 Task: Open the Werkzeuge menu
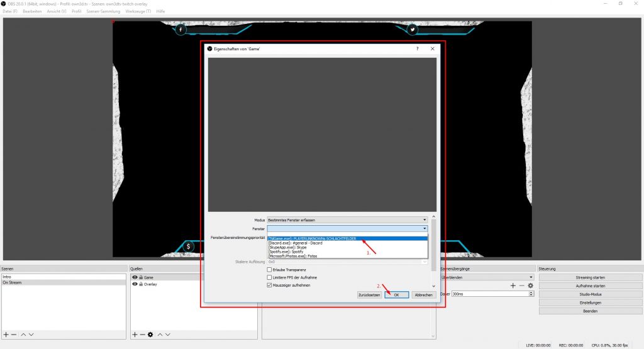tap(138, 11)
